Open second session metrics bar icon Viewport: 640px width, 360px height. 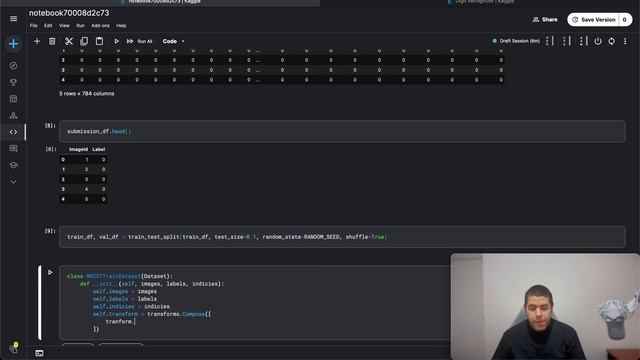[567, 41]
